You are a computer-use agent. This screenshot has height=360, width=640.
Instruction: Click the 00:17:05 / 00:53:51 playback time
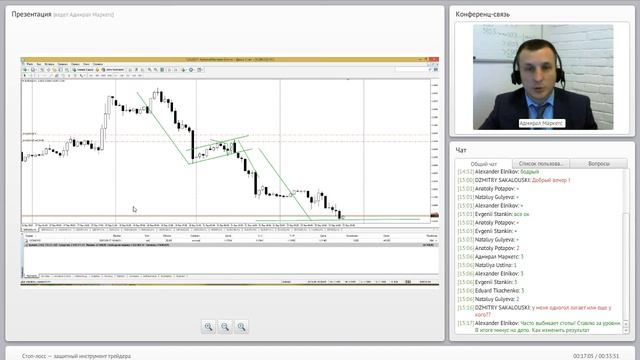pos(596,356)
